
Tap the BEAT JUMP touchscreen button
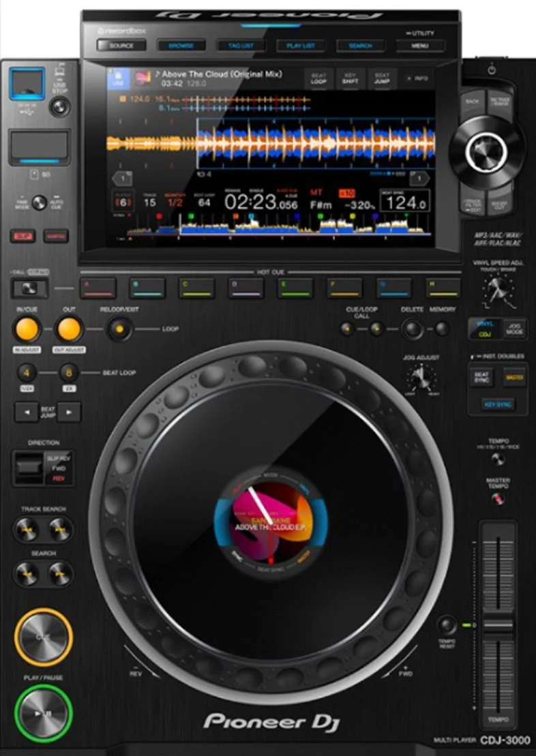[x=382, y=78]
